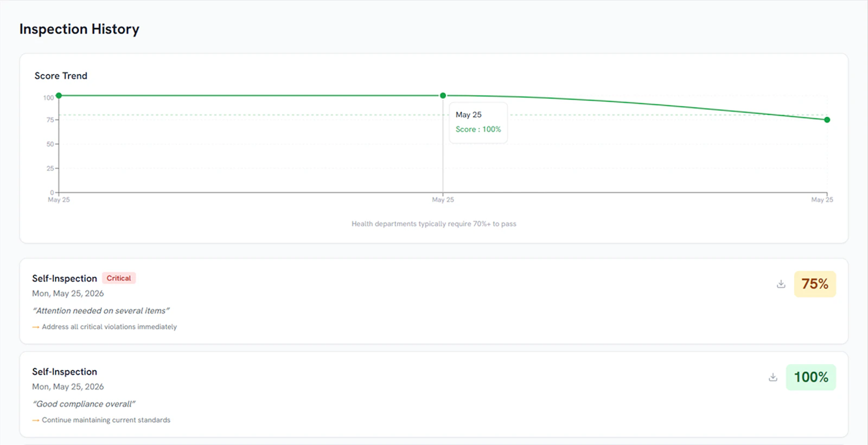Select the last chart point near 75

tap(827, 120)
